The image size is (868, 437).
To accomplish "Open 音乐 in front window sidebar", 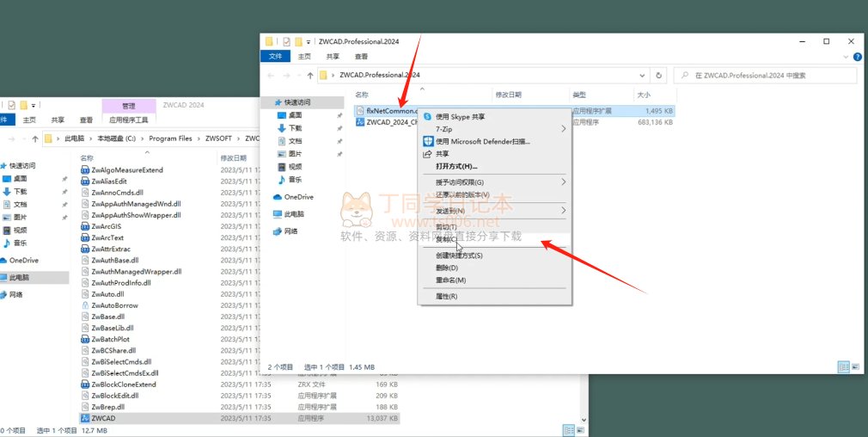I will pyautogui.click(x=295, y=180).
